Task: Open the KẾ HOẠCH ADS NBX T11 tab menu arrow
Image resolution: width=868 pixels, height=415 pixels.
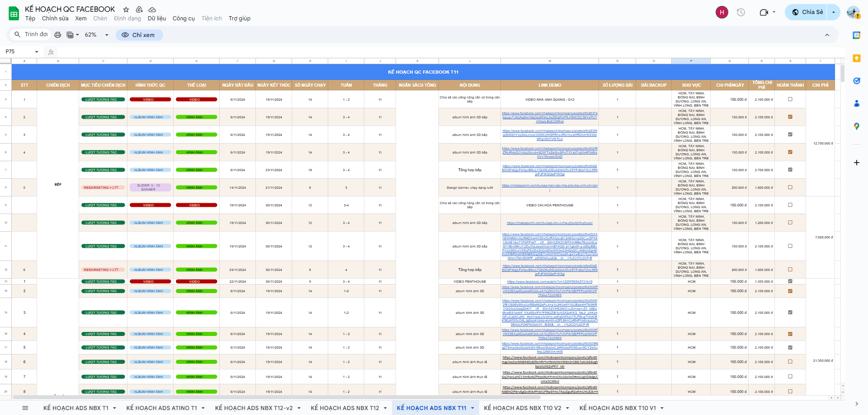Action: click(472, 408)
